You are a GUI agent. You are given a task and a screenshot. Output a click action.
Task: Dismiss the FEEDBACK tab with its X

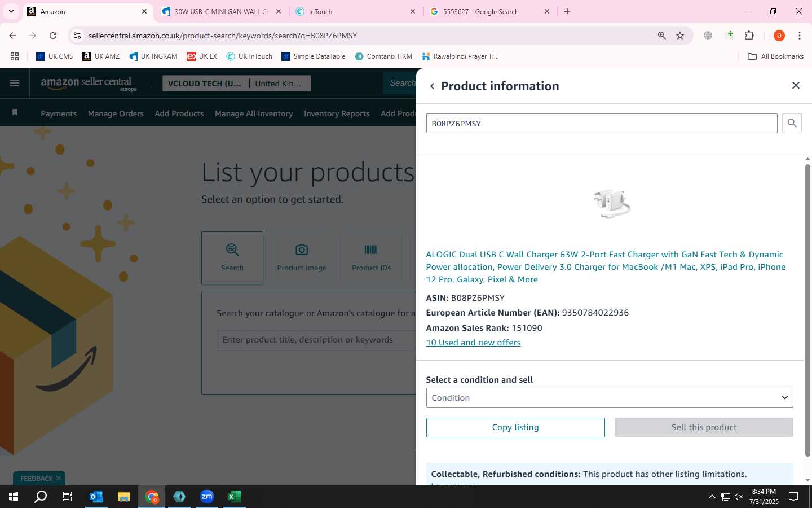(x=59, y=478)
